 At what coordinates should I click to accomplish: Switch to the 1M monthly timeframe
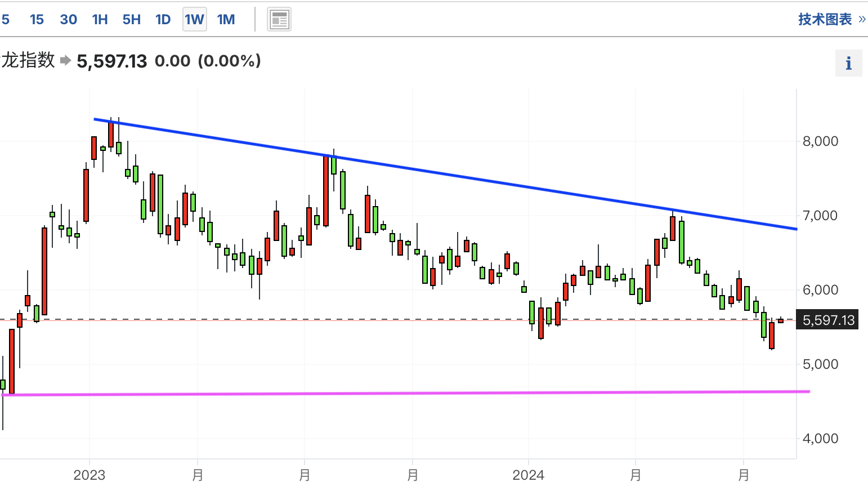tap(226, 20)
